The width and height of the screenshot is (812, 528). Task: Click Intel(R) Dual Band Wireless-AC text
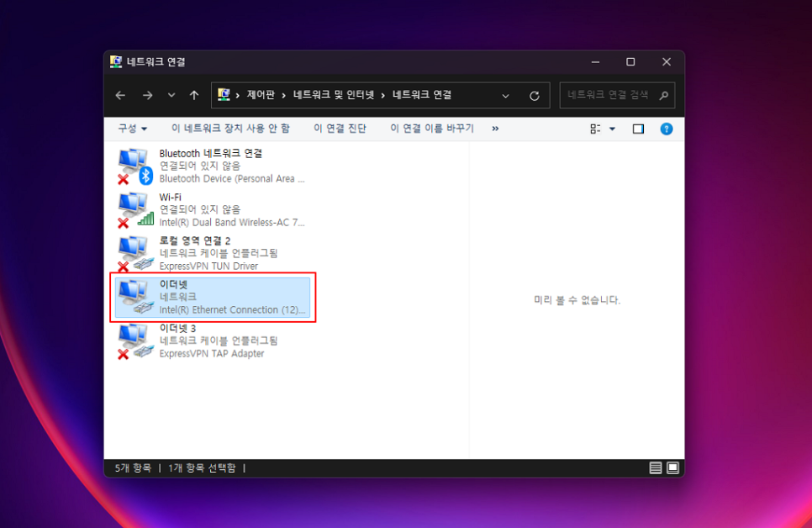[231, 222]
